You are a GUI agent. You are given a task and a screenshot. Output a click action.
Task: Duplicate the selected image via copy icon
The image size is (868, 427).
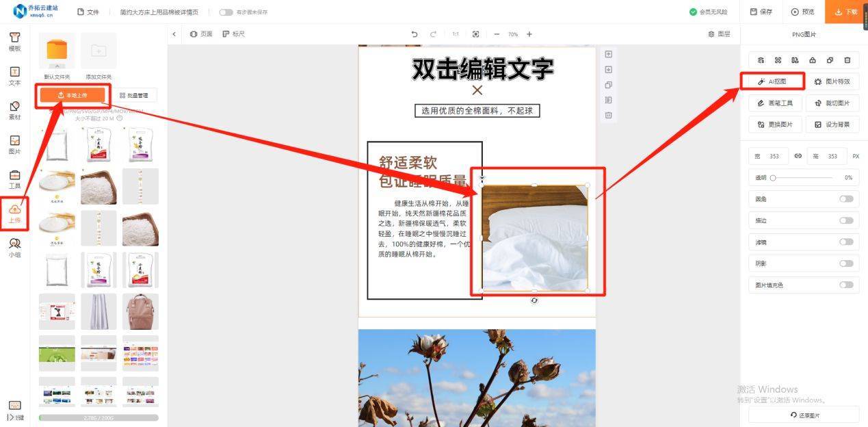pyautogui.click(x=830, y=60)
